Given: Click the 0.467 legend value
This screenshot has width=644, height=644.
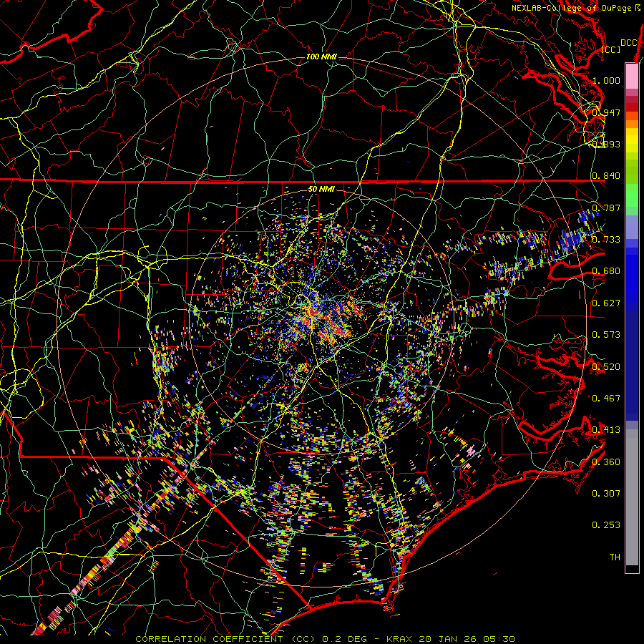Looking at the screenshot, I should click(x=606, y=399).
